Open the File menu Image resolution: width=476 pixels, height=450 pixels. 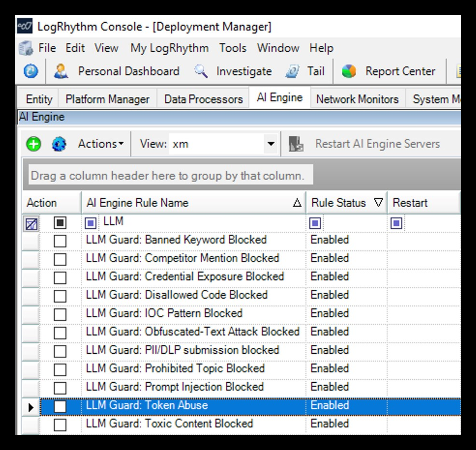point(47,48)
